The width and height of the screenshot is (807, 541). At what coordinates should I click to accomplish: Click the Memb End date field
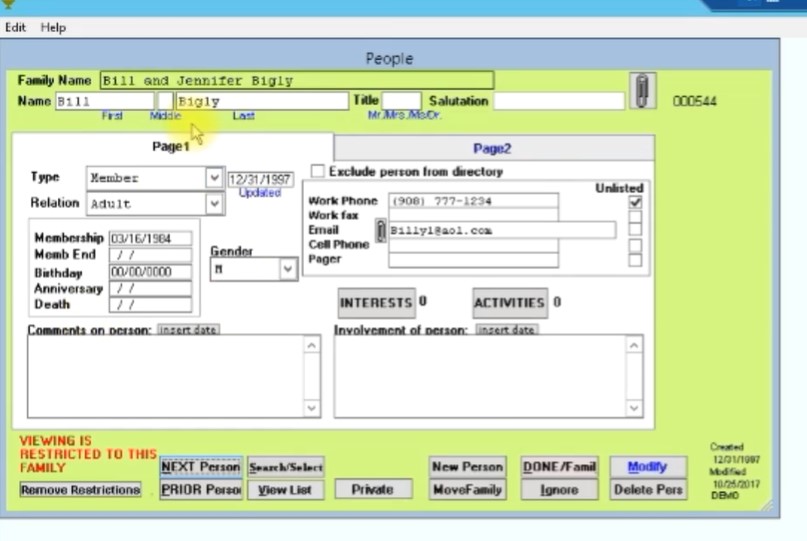click(x=150, y=255)
